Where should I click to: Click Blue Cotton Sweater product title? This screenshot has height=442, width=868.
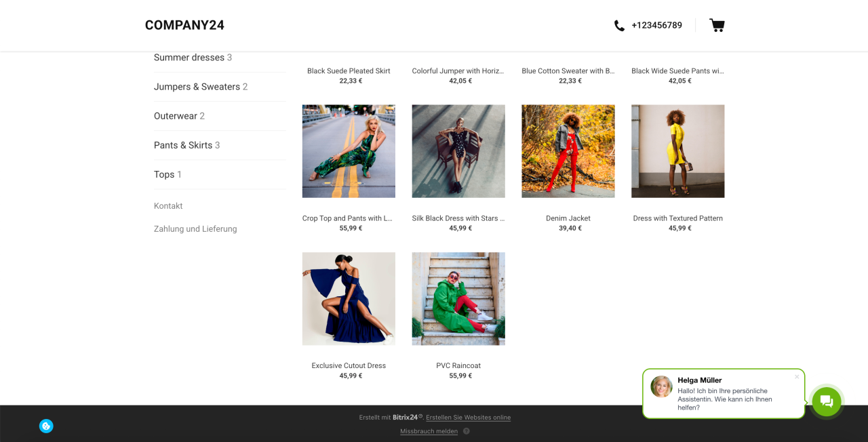(x=568, y=71)
